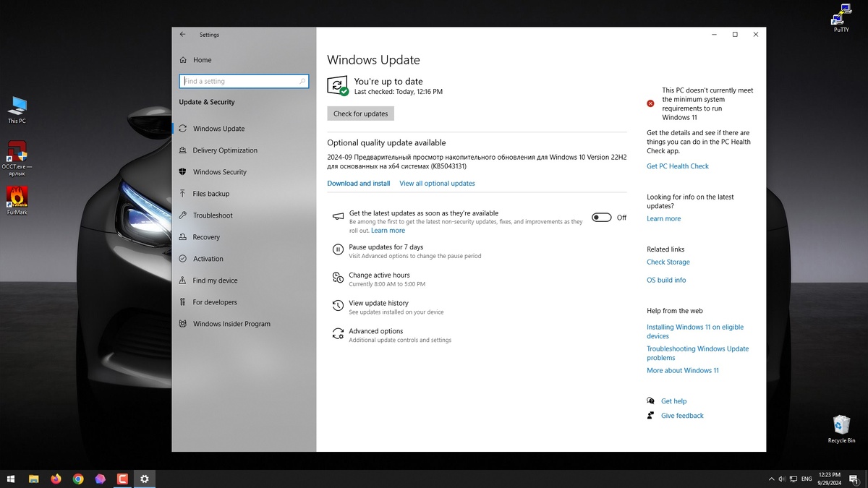Click the Windows Insider Program icon

click(183, 324)
